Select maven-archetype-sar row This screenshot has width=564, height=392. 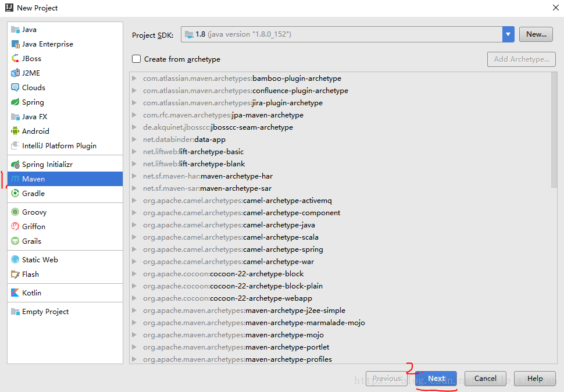(340, 188)
